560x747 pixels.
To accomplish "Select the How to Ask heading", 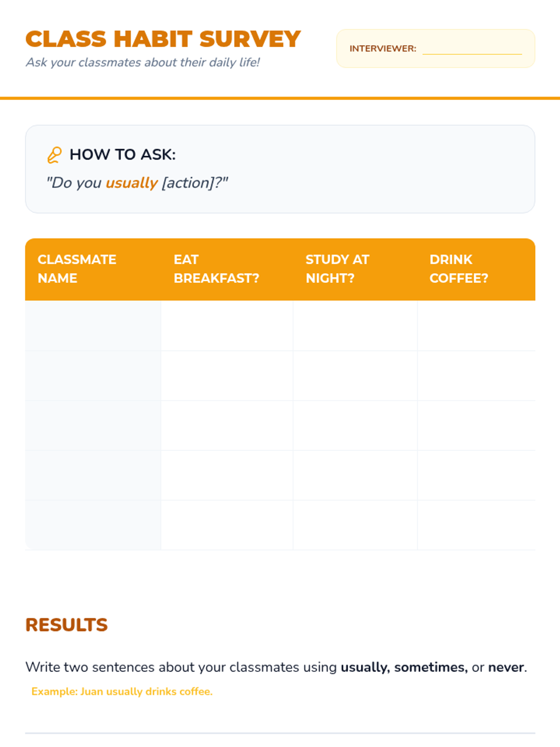I will click(x=122, y=155).
